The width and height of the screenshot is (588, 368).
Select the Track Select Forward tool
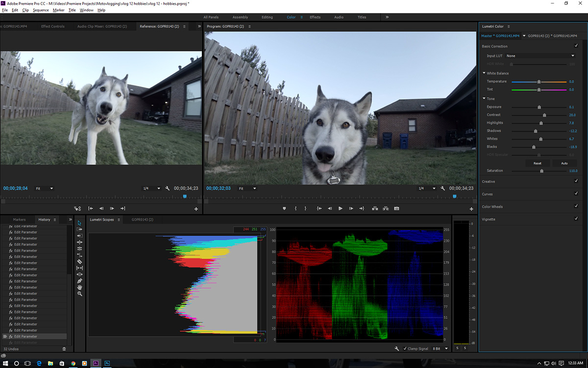click(x=80, y=229)
